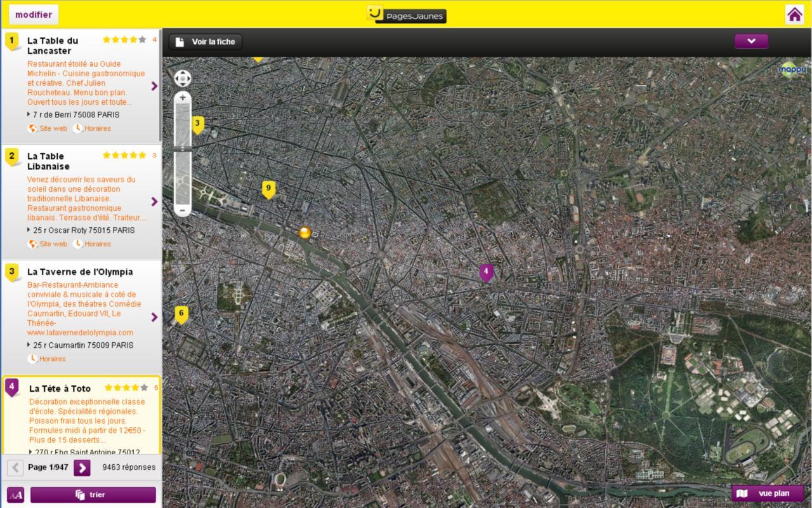Click the trier sort button
The height and width of the screenshot is (508, 812).
click(x=93, y=495)
